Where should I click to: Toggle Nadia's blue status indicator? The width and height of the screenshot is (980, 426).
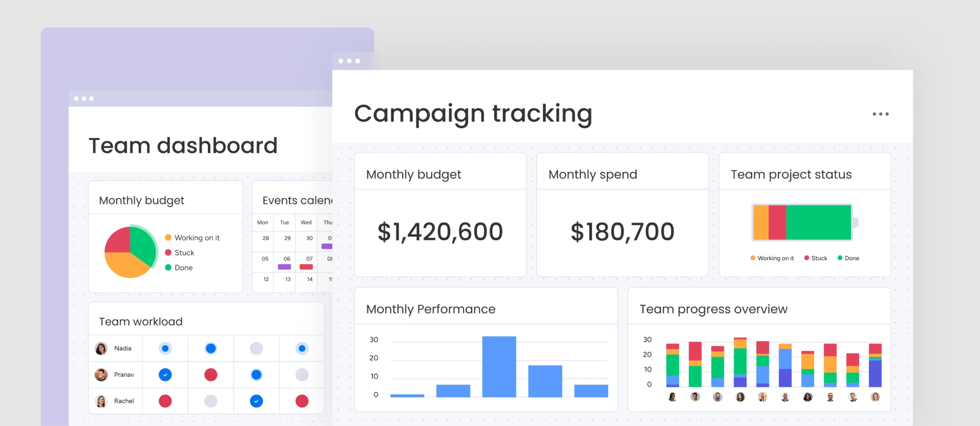(x=165, y=348)
